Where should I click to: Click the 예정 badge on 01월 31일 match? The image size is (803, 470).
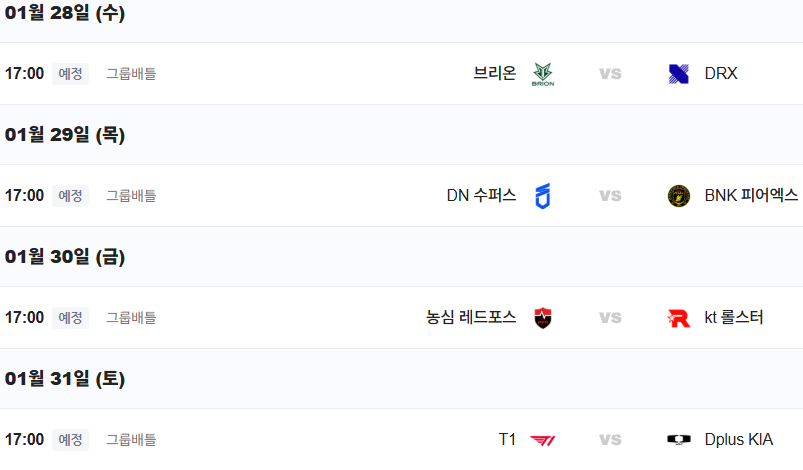70,440
